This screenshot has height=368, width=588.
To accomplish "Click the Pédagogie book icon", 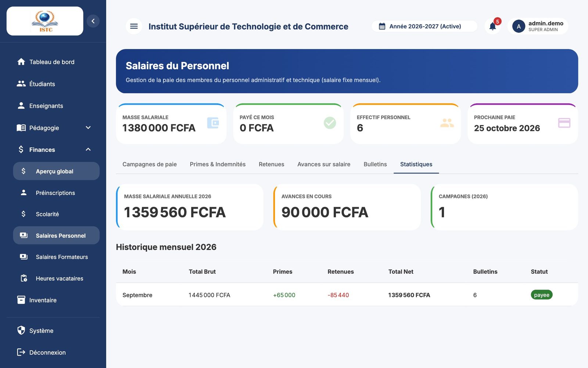I will (x=21, y=128).
